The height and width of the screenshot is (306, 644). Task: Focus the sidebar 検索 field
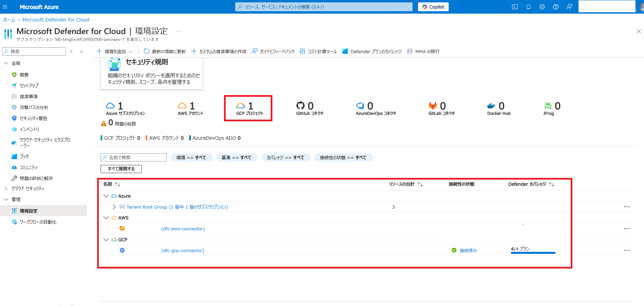pos(34,51)
